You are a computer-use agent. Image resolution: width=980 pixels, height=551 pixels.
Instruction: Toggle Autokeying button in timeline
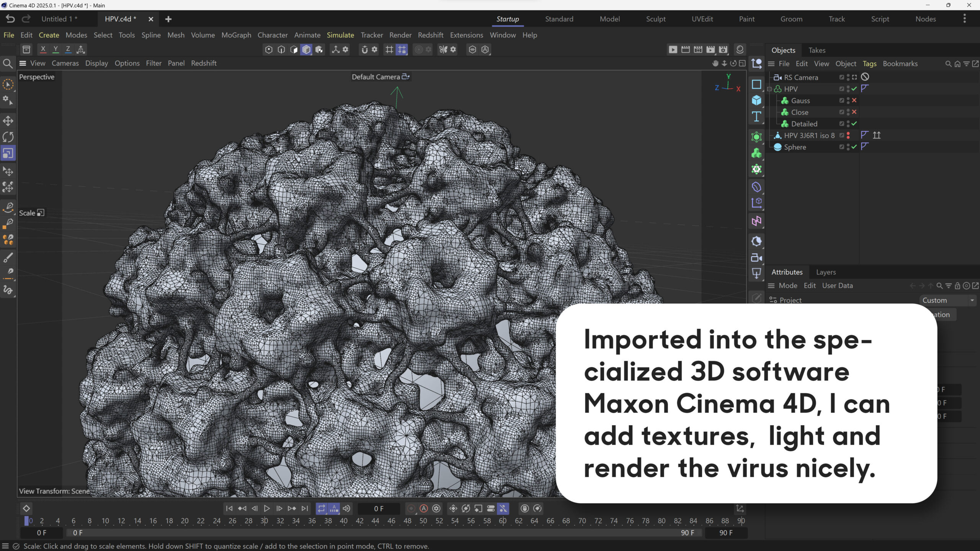[423, 509]
